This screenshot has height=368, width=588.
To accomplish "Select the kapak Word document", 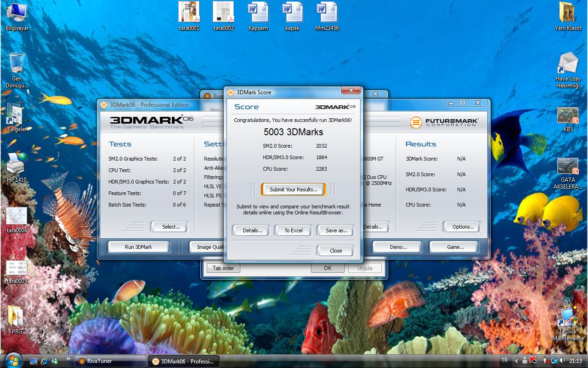I will [293, 16].
